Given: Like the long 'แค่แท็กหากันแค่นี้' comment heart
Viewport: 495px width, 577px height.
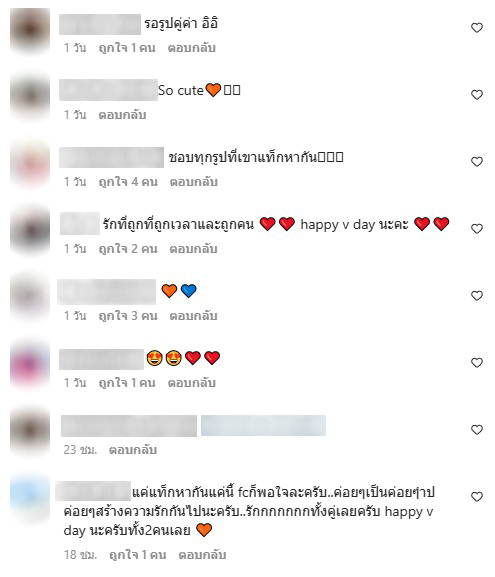Looking at the screenshot, I should tap(477, 497).
